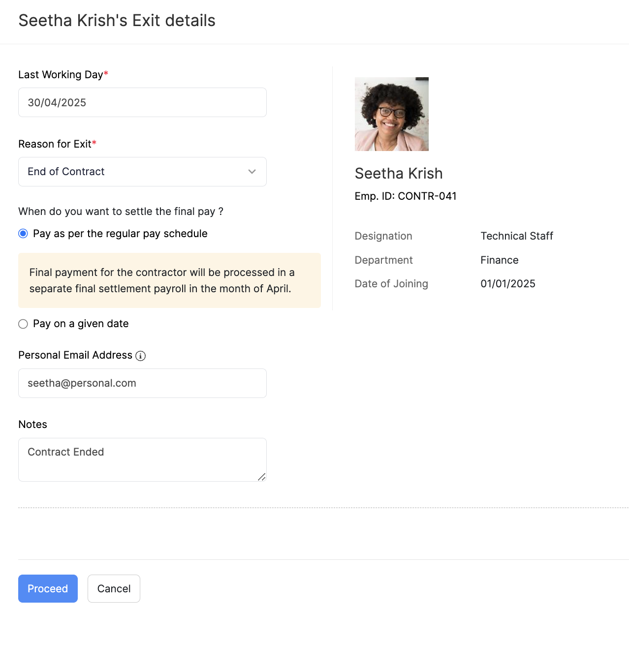Click the Technical Staff designation value
This screenshot has width=629, height=672.
516,236
